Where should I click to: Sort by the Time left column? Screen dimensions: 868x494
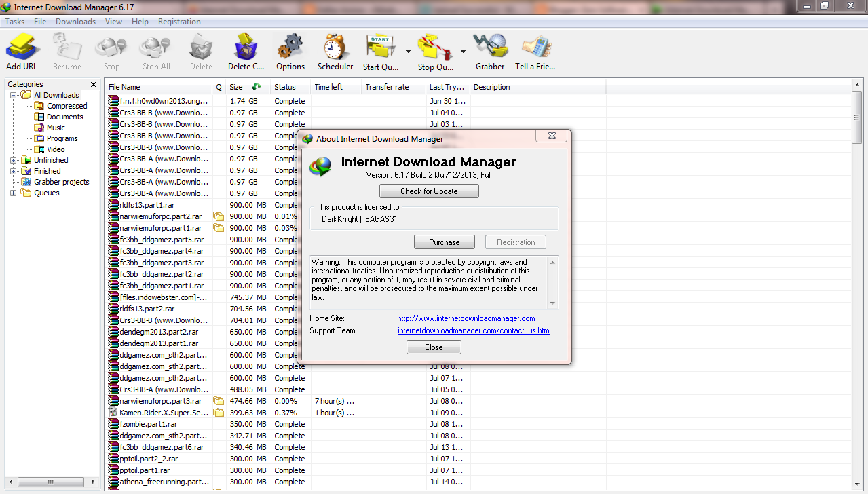pyautogui.click(x=336, y=87)
